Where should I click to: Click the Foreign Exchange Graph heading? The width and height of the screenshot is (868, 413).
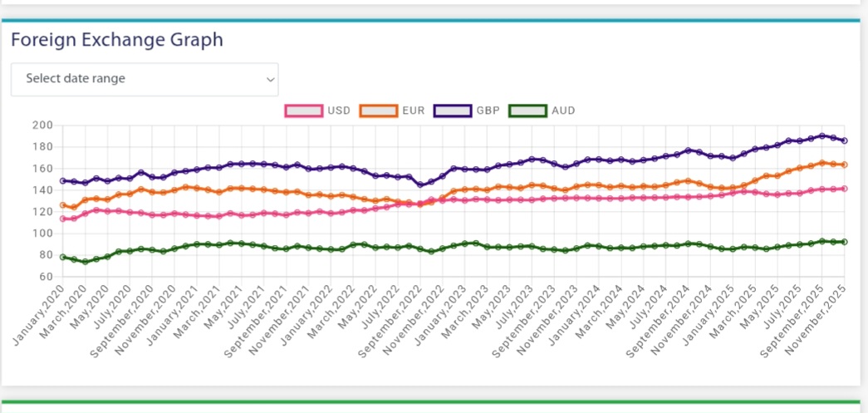click(117, 39)
